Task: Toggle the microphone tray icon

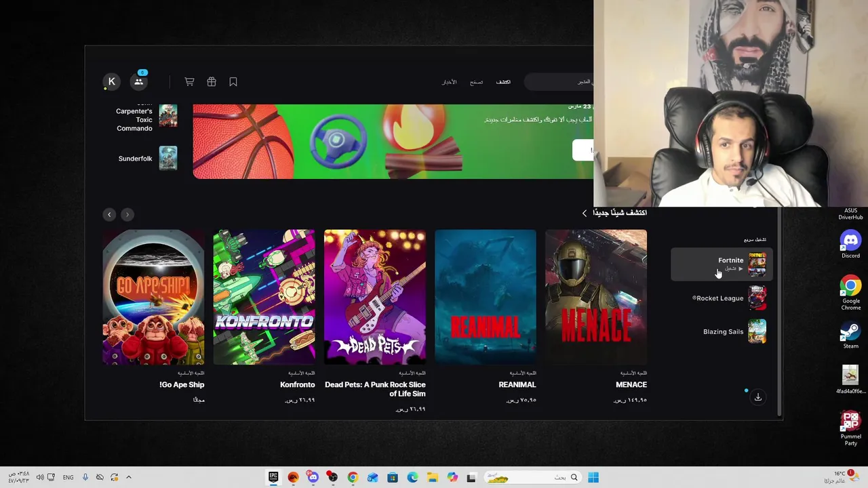Action: tap(85, 477)
